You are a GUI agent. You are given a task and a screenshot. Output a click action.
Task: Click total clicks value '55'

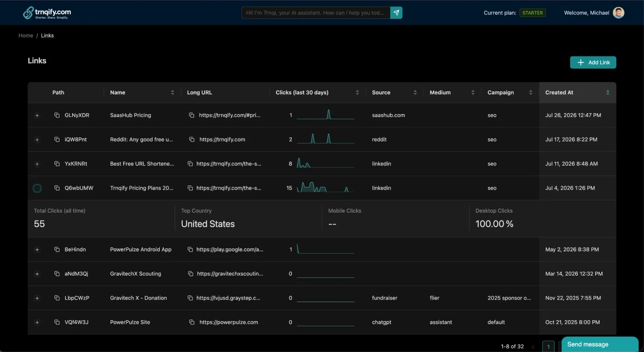pyautogui.click(x=39, y=224)
